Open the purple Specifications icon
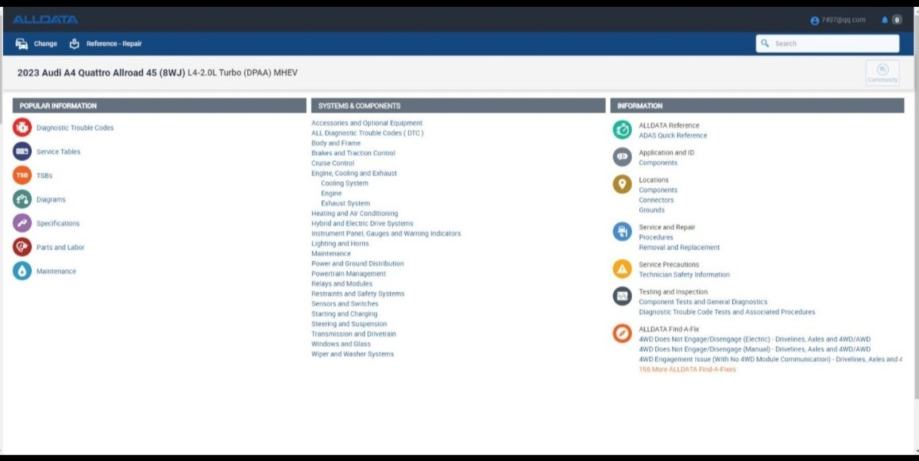 (22, 223)
